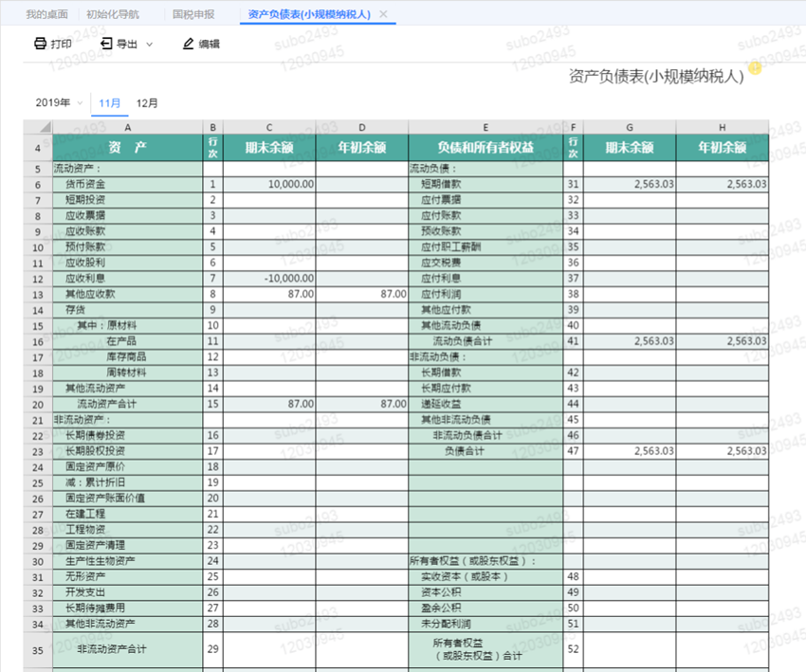The height and width of the screenshot is (672, 806).
Task: Select row 4 header
Action: pyautogui.click(x=38, y=148)
